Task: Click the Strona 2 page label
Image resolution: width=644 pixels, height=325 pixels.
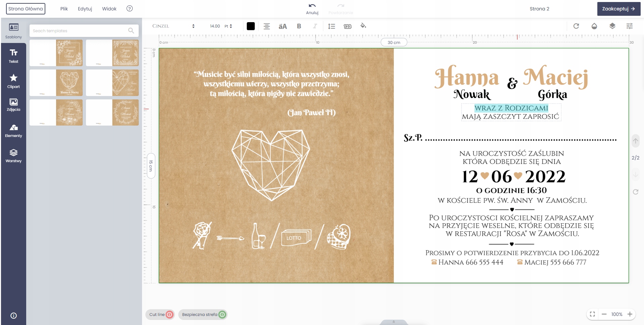Action: click(x=539, y=9)
